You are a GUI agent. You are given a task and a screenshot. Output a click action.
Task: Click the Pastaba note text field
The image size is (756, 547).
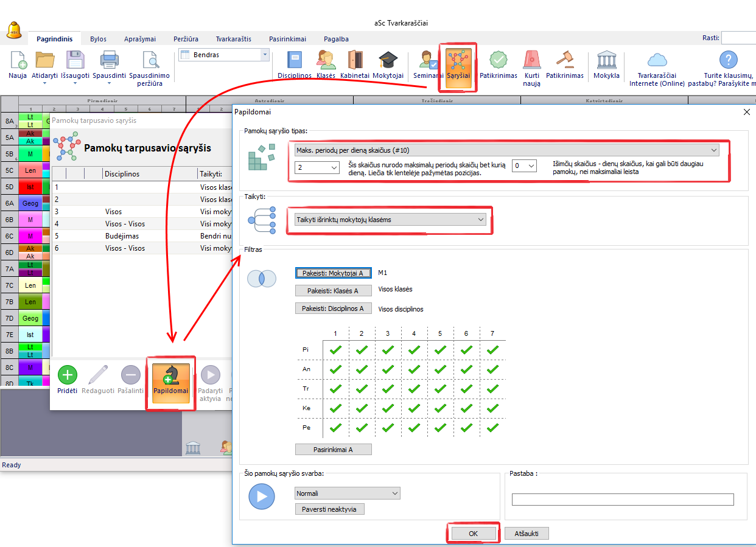622,500
